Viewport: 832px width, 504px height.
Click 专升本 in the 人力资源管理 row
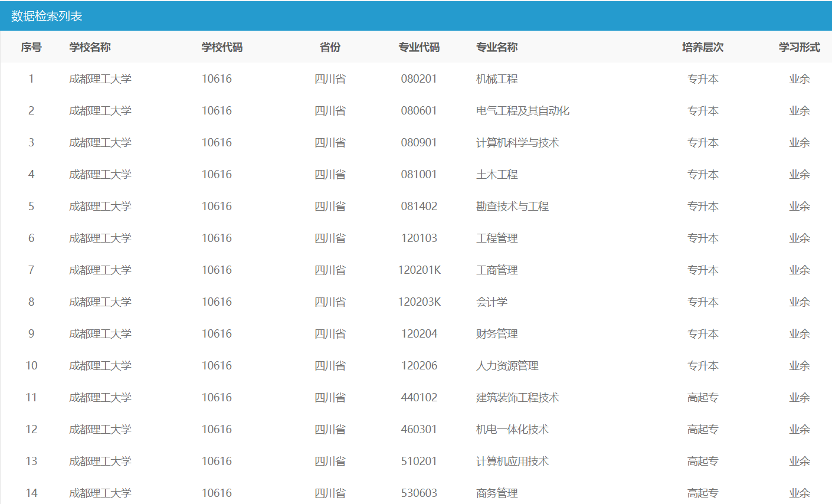(703, 366)
